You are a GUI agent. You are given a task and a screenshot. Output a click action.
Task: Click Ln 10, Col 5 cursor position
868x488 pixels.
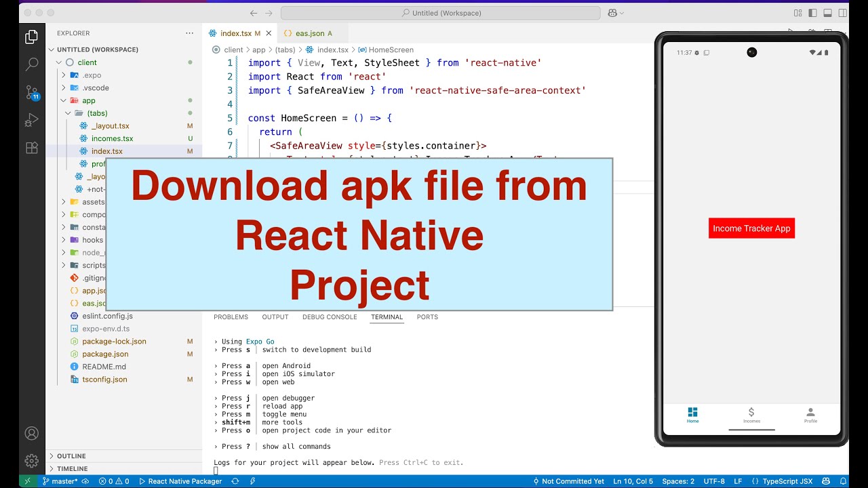click(x=633, y=481)
